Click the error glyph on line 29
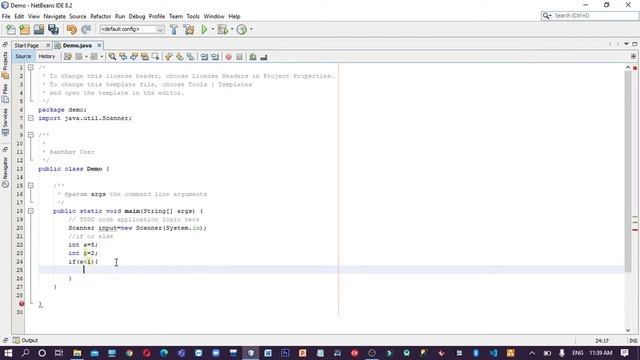 [x=21, y=304]
